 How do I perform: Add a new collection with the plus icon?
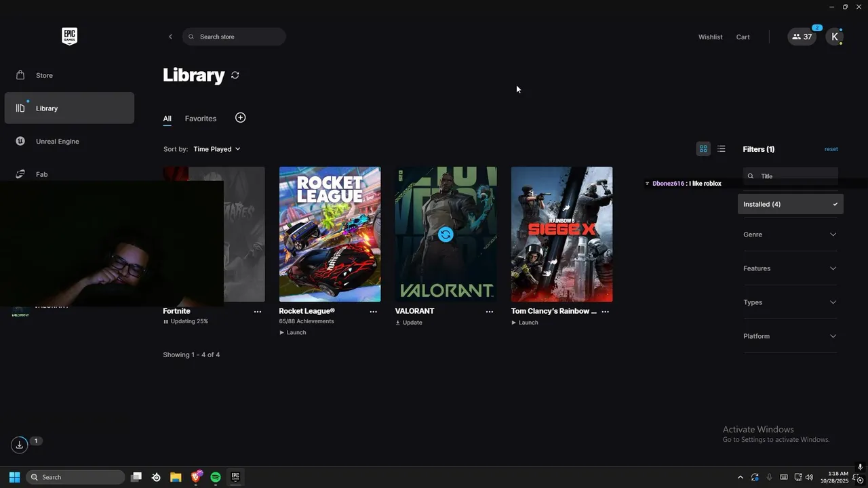(240, 118)
